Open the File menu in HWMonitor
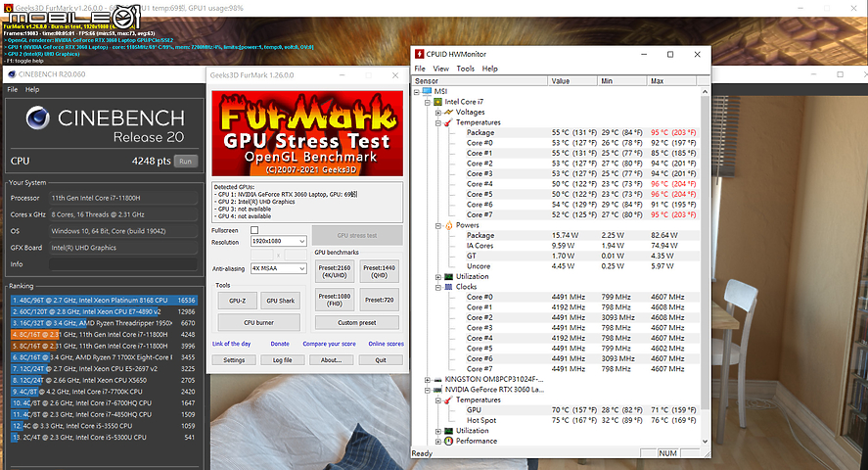Image resolution: width=868 pixels, height=470 pixels. (420, 69)
